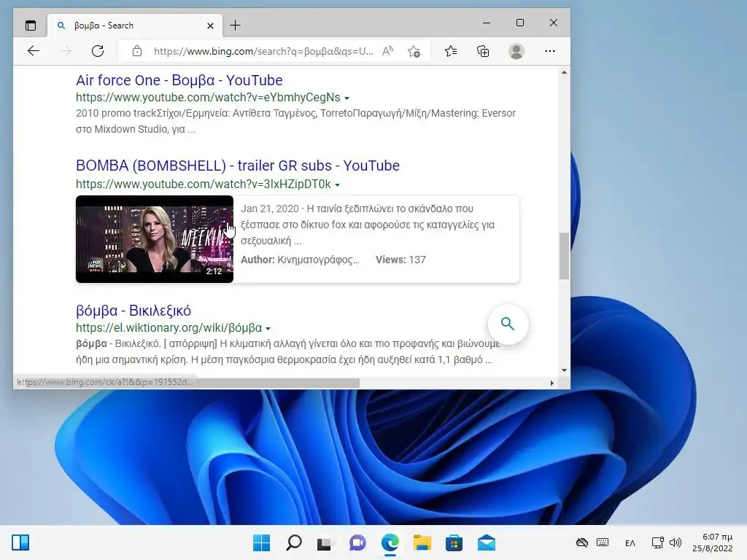Open the Windows Start menu

pyautogui.click(x=261, y=542)
